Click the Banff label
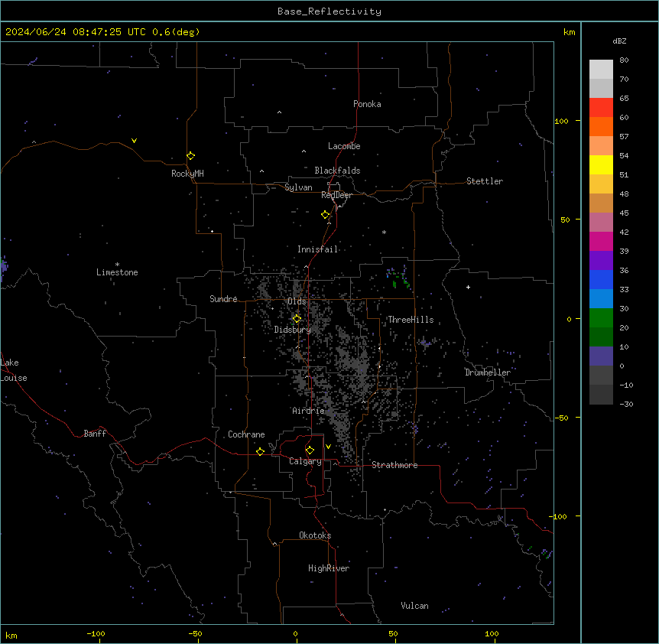 [95, 434]
